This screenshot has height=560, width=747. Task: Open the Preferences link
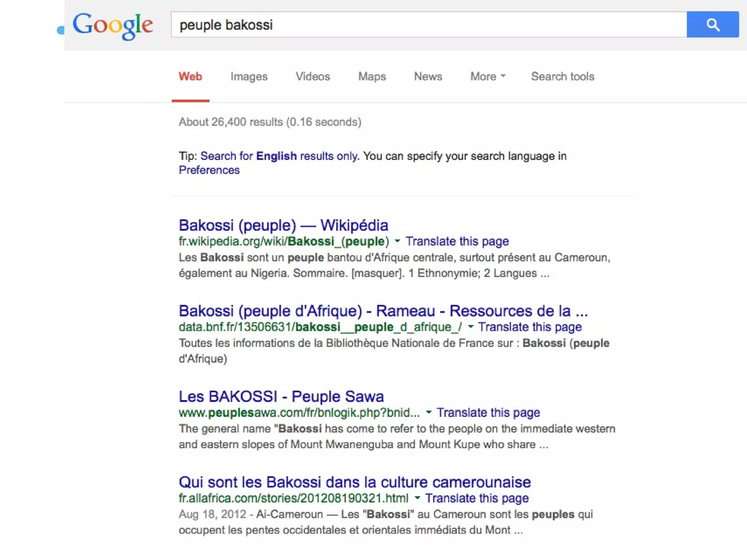tap(209, 170)
